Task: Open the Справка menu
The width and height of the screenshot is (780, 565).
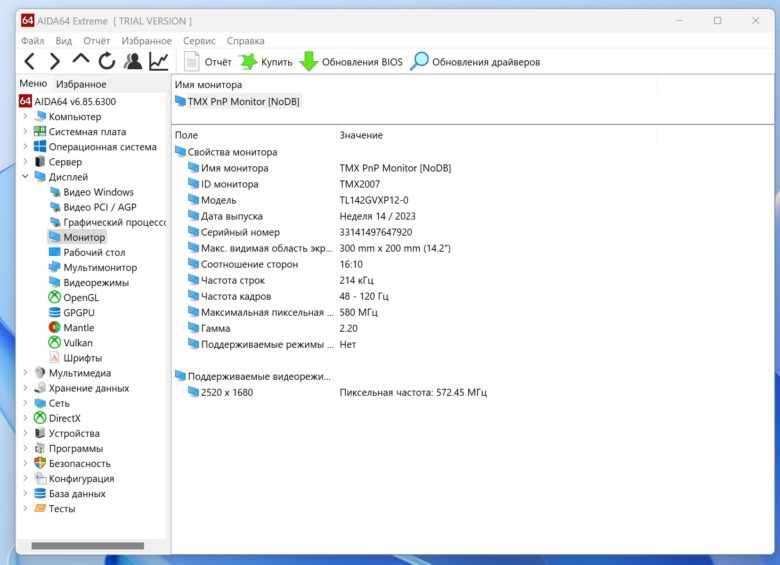Action: pos(246,41)
